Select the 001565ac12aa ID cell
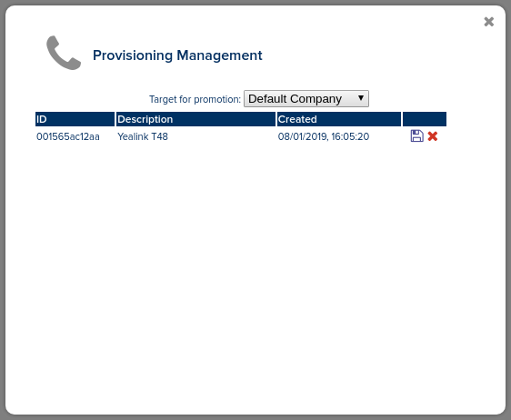 pos(68,136)
